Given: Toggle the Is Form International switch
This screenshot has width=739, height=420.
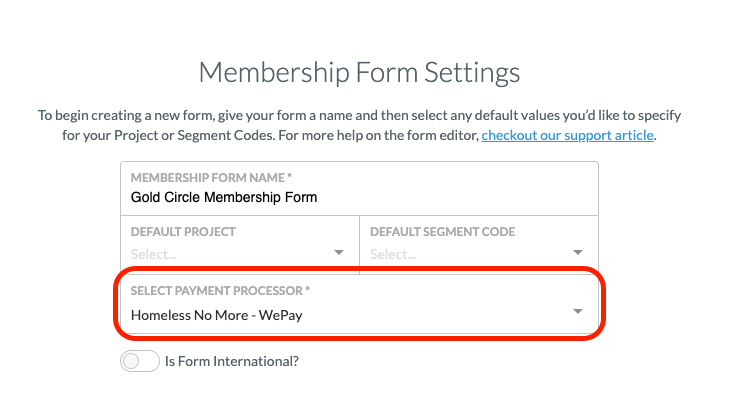Looking at the screenshot, I should point(140,361).
